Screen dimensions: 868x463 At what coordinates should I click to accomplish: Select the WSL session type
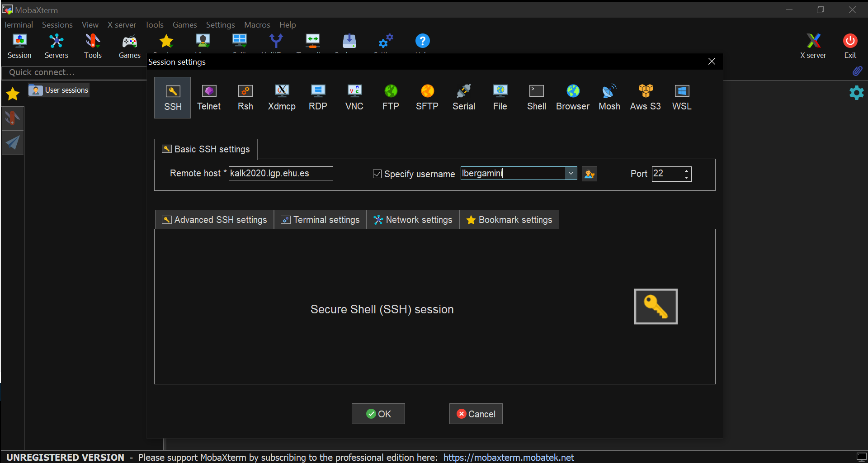click(681, 97)
